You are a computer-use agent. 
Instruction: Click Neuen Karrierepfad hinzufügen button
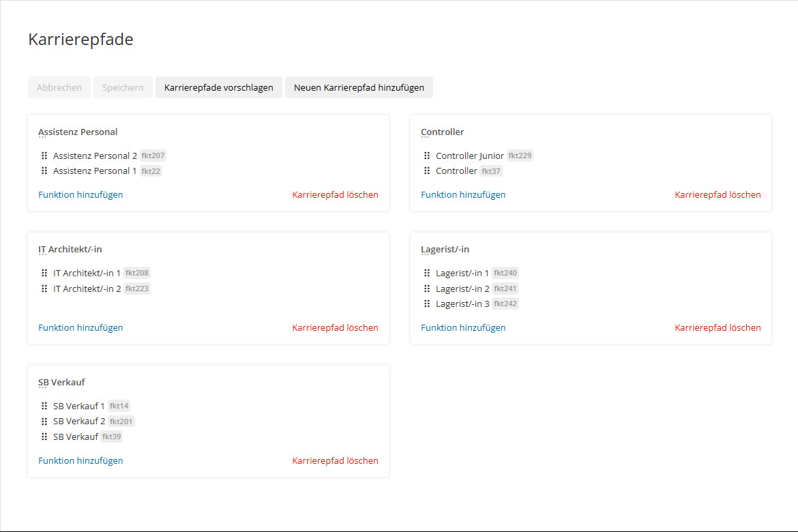click(x=359, y=87)
